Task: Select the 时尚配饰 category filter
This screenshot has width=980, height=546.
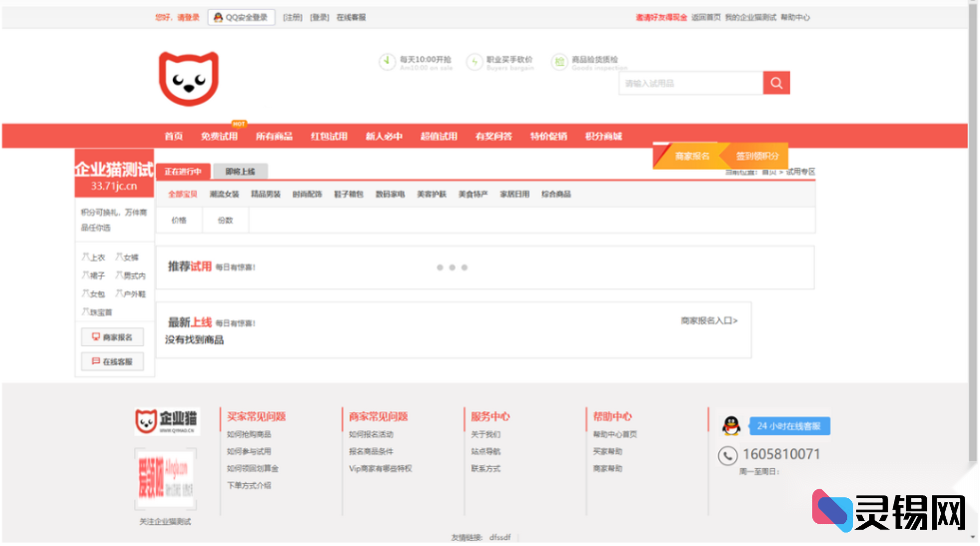Action: click(307, 195)
